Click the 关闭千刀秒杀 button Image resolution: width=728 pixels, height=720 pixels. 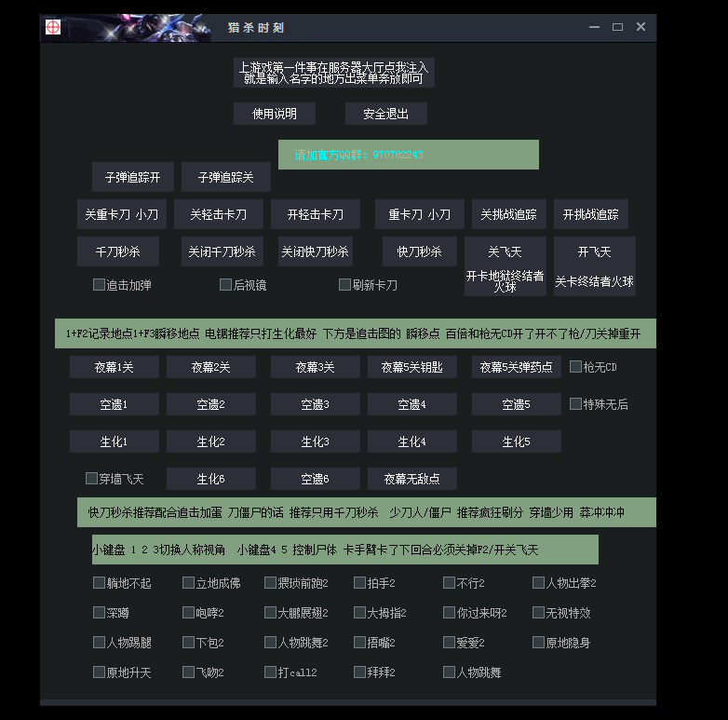click(x=222, y=251)
